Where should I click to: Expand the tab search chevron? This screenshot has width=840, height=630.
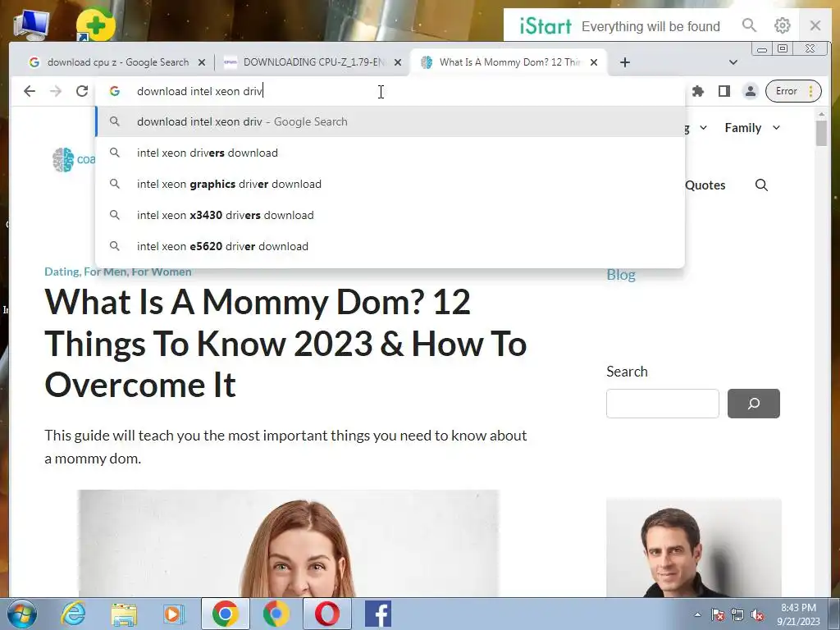click(x=733, y=62)
